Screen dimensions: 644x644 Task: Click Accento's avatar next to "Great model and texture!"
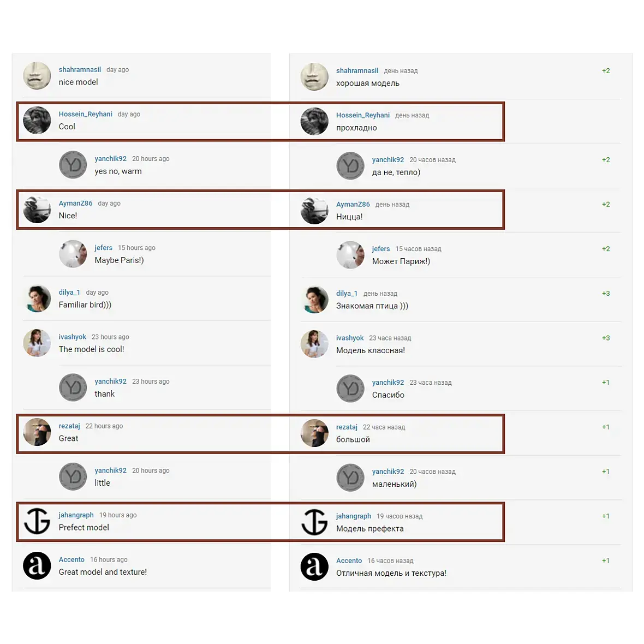[37, 565]
